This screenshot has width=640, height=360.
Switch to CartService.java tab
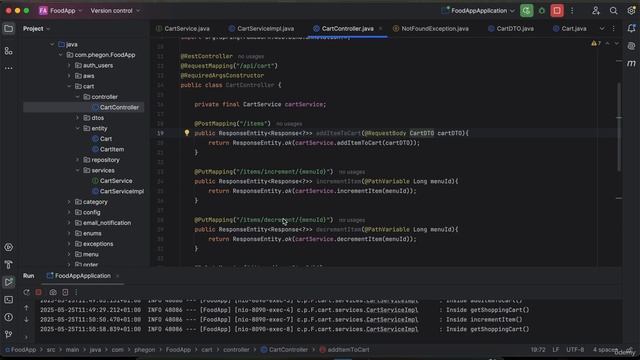click(183, 29)
